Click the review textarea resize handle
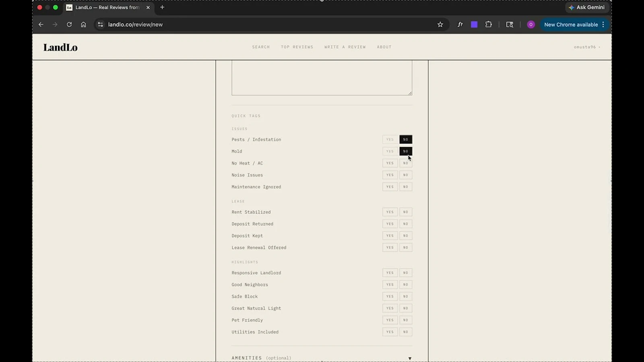This screenshot has width=644, height=362. coord(410,93)
